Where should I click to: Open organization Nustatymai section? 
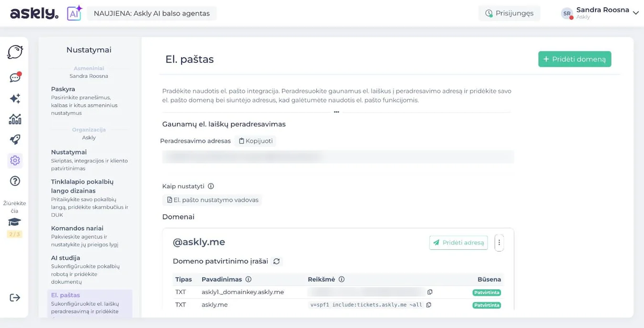click(89, 160)
